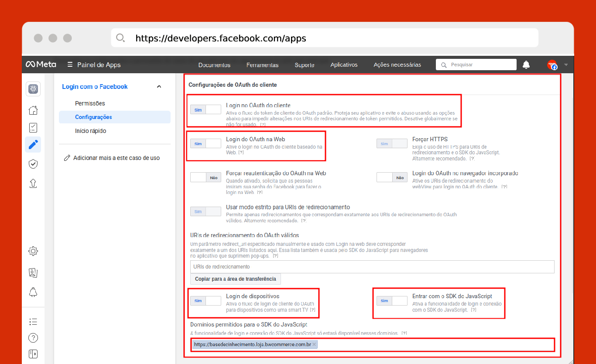Open help tooltip for Forçar HTTPS
The height and width of the screenshot is (364, 596).
click(x=473, y=159)
